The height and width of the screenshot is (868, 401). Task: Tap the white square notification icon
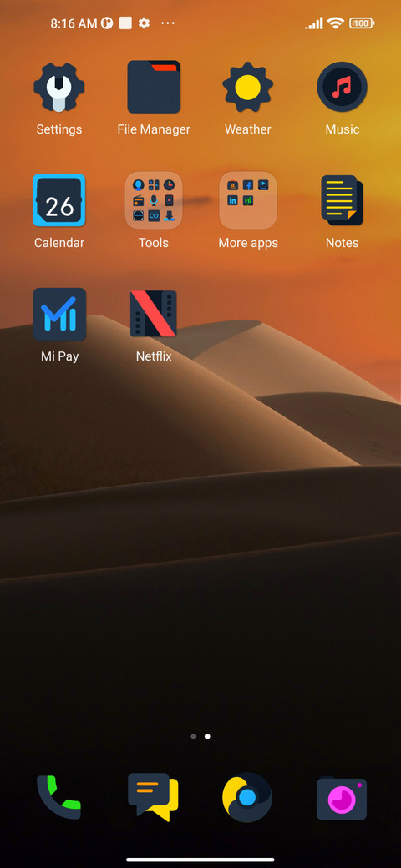coord(125,23)
